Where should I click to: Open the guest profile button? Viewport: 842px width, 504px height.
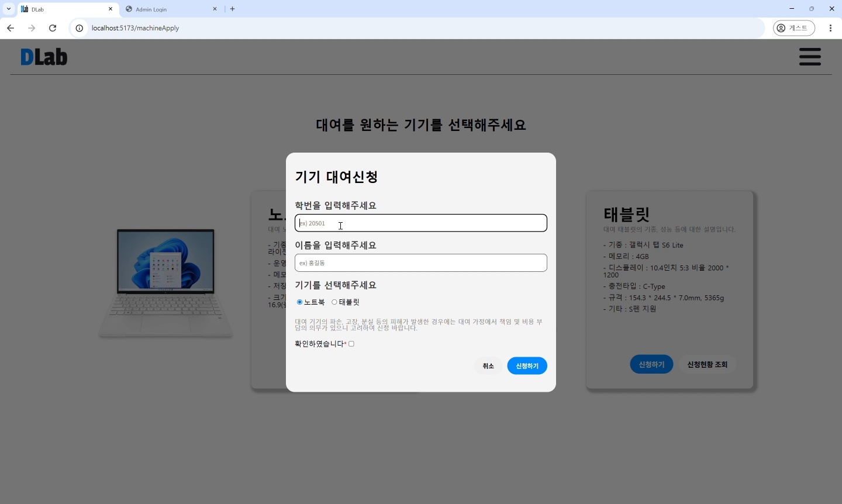794,28
